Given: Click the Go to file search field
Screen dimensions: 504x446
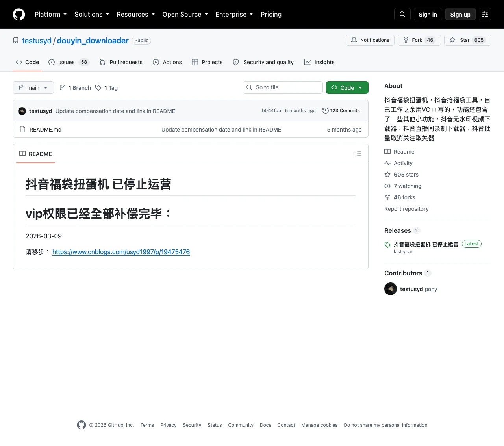Looking at the screenshot, I should point(283,87).
